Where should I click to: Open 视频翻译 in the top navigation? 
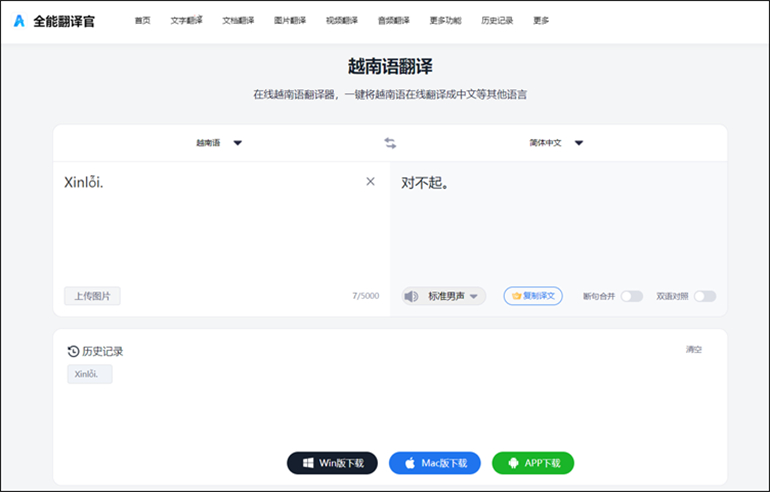341,20
